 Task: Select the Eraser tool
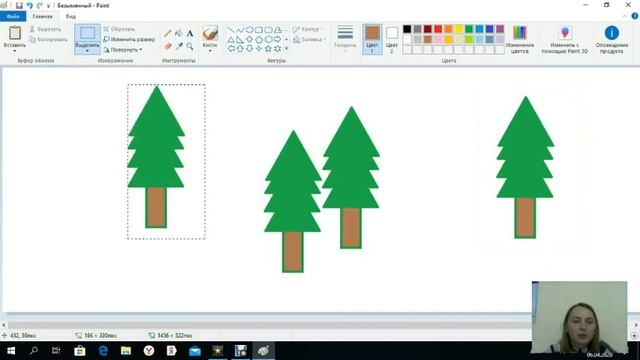[x=167, y=46]
